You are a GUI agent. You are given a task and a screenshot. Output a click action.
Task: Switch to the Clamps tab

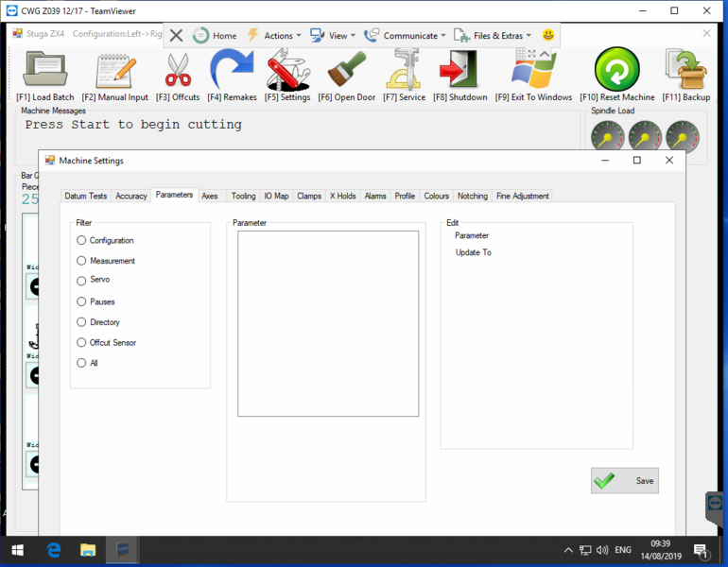[x=309, y=196]
